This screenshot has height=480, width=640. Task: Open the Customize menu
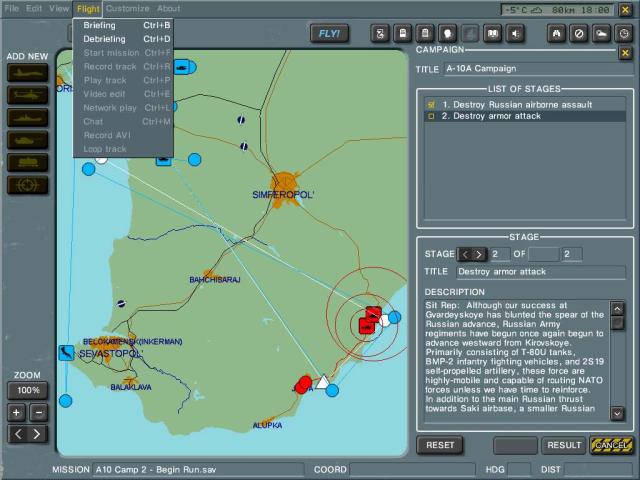pos(128,8)
